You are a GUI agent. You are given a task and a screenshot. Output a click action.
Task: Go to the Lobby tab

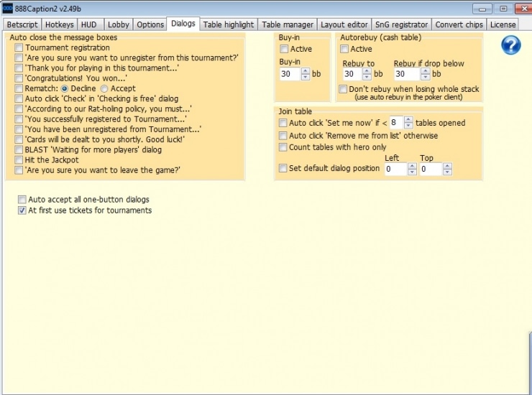click(119, 24)
